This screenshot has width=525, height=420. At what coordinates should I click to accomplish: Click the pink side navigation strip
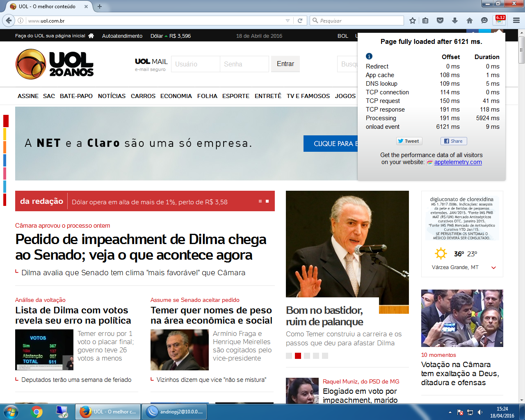pyautogui.click(x=5, y=173)
